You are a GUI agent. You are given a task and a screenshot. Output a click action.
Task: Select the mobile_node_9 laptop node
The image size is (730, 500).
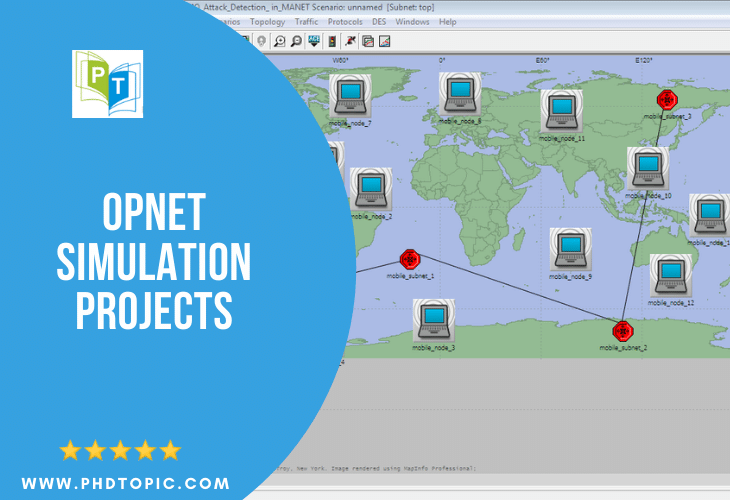[571, 249]
